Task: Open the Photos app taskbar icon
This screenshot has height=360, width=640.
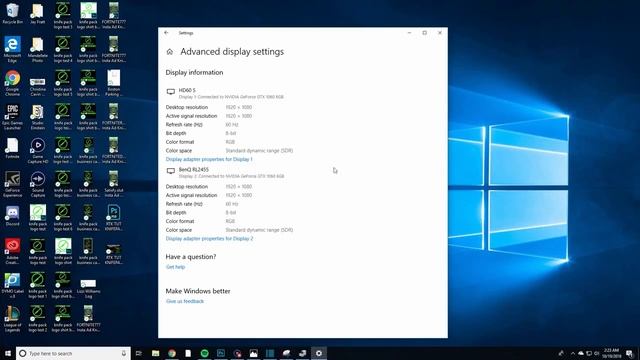Action: [x=253, y=353]
